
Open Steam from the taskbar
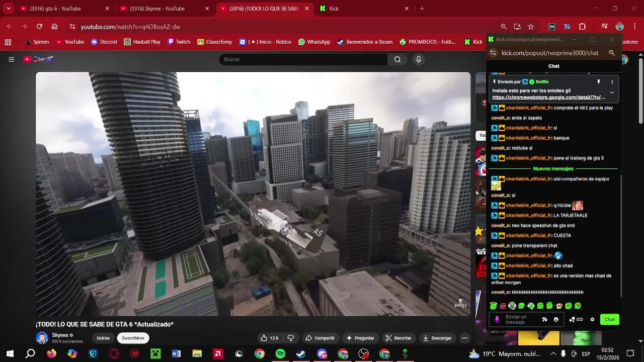301,354
